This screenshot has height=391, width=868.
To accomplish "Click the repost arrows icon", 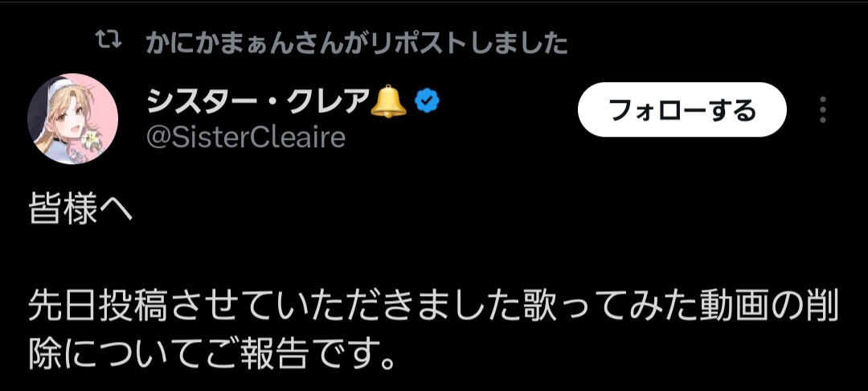I will [108, 40].
